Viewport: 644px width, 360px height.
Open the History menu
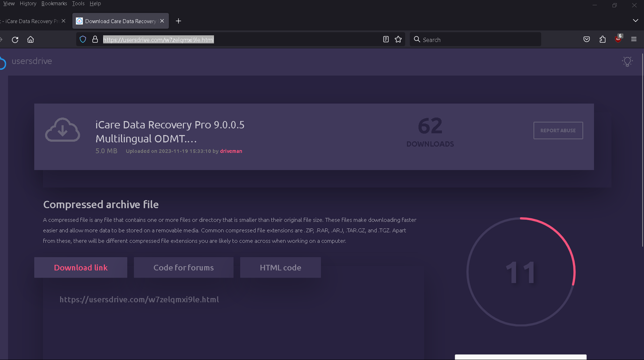point(28,3)
